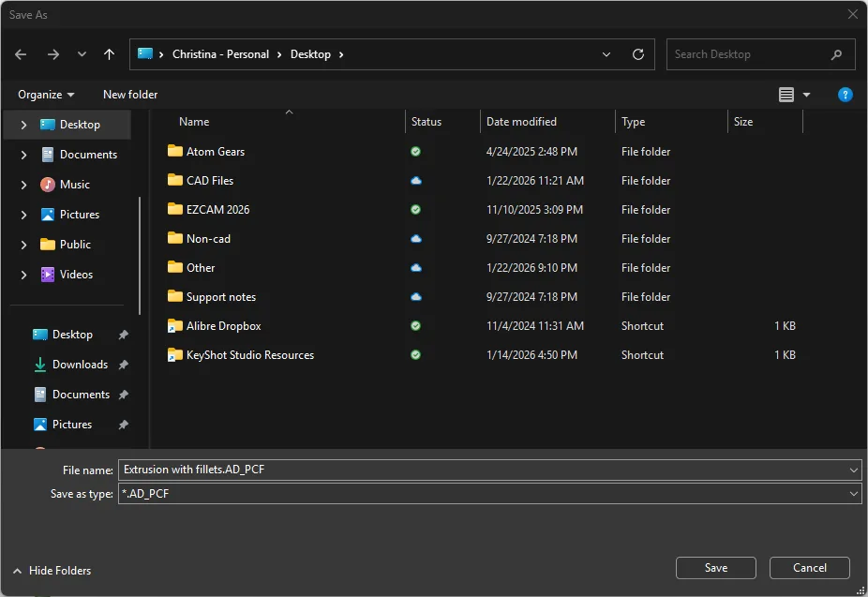Open pinned Downloads in quick access
Viewport: 868px width, 597px height.
click(x=81, y=365)
